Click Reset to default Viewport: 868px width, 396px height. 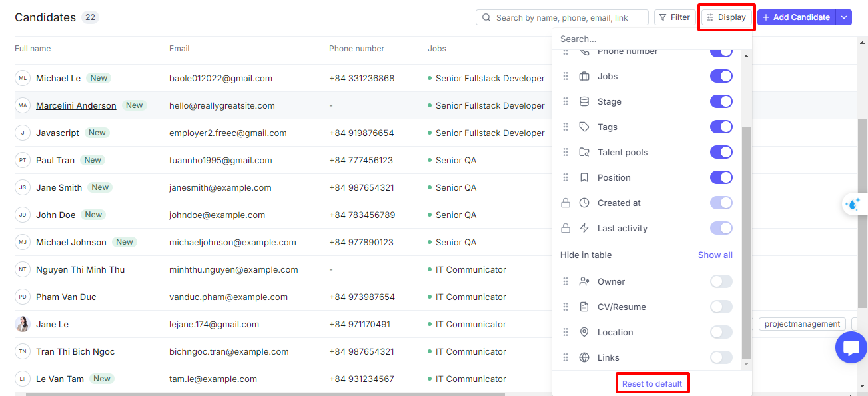point(652,384)
